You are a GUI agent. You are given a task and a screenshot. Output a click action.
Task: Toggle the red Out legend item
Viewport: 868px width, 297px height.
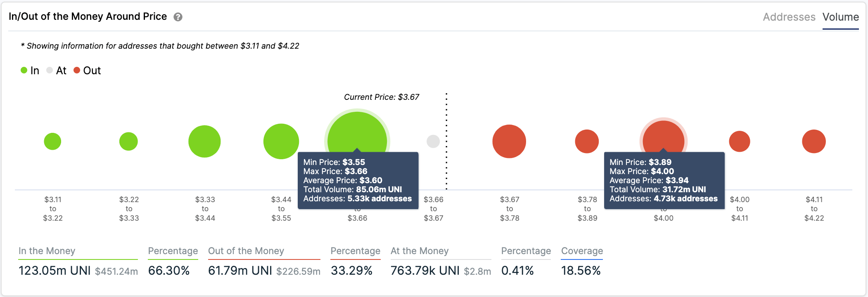[x=87, y=71]
